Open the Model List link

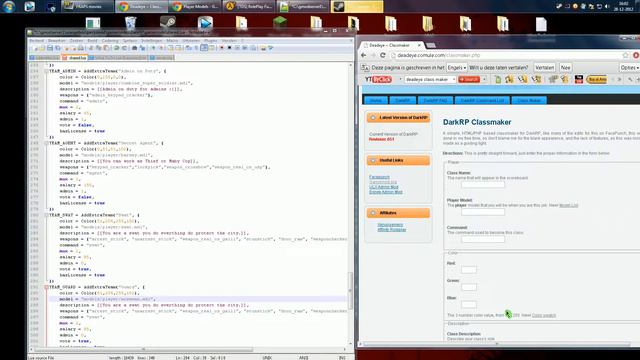pos(569,205)
